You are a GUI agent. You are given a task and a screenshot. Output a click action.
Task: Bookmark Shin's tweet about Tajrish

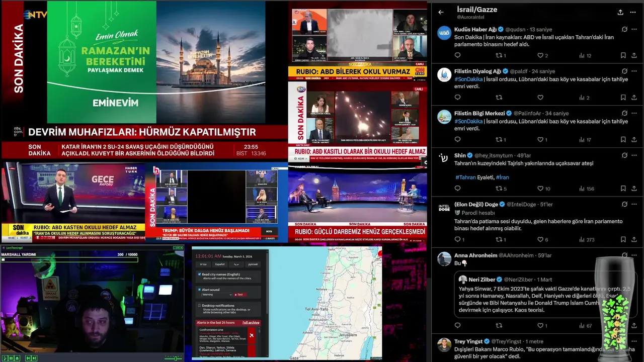tap(623, 189)
